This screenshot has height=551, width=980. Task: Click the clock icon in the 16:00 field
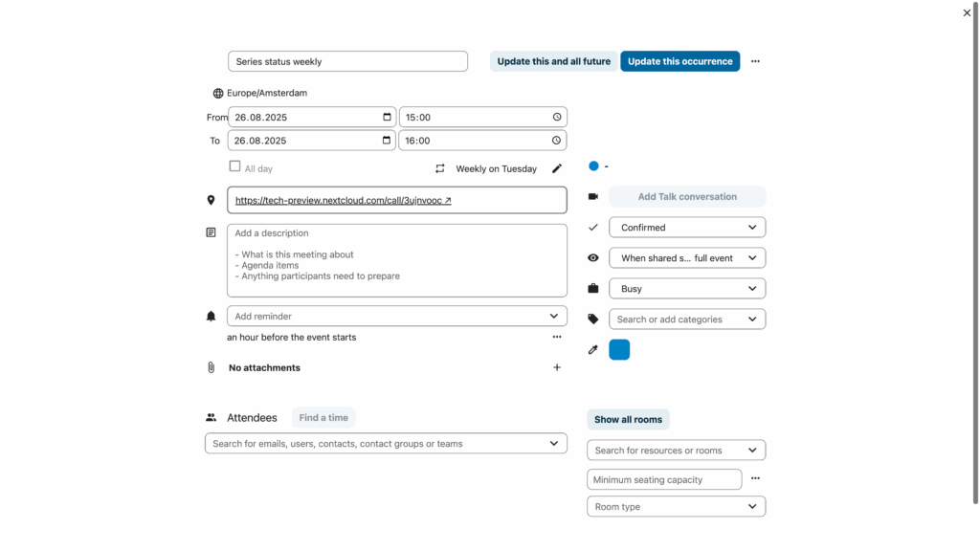point(556,140)
